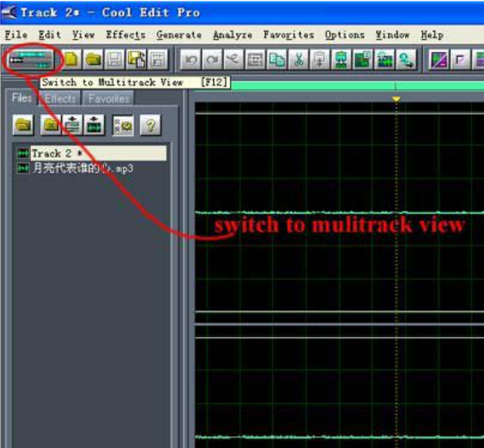The image size is (484, 448).
Task: Toggle advanced options in the Files panel
Action: (123, 125)
